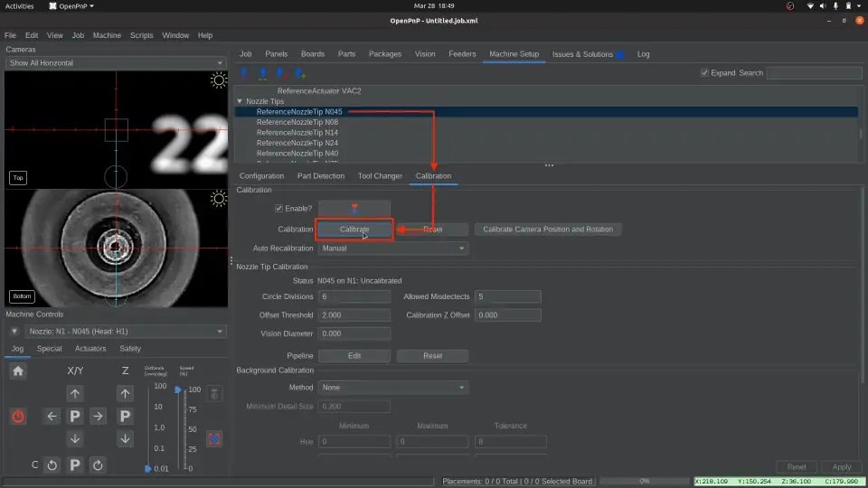The image size is (868, 488).
Task: Click the Circle Divisions input field
Action: pyautogui.click(x=354, y=296)
